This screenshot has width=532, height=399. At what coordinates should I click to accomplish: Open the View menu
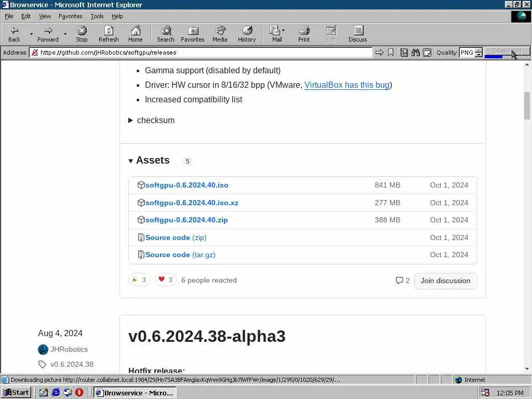45,16
